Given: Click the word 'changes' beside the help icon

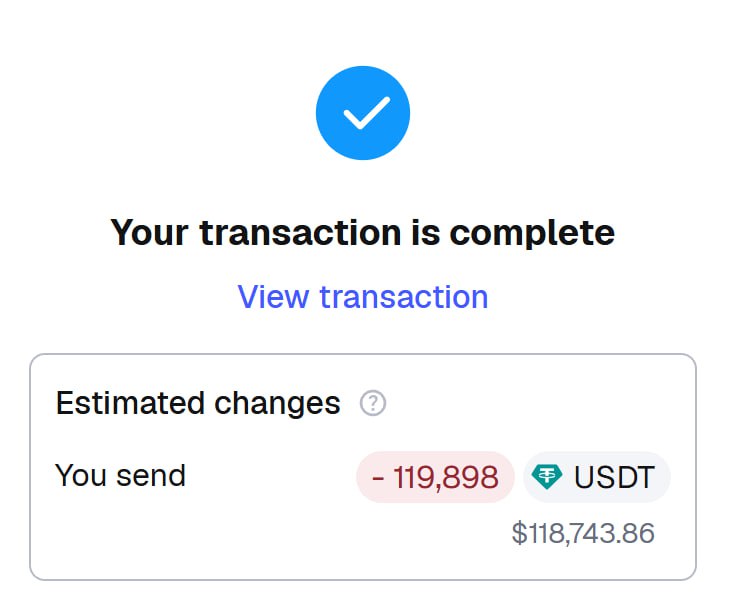Looking at the screenshot, I should 279,403.
